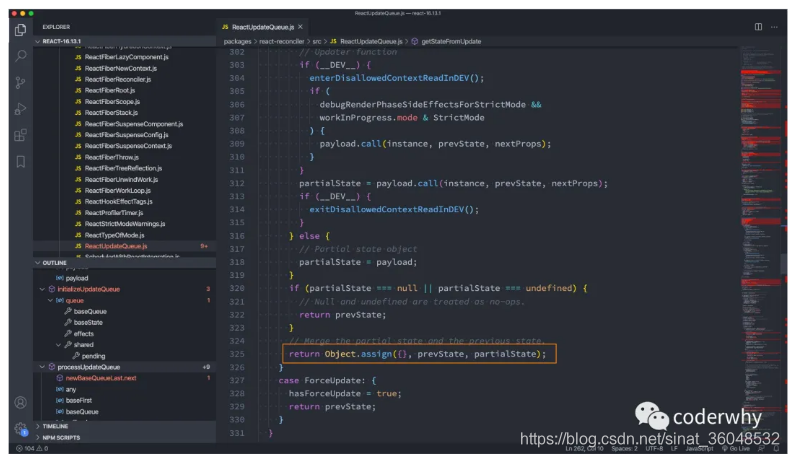Open ReactFiberSuspenseConfig.js file

click(126, 135)
